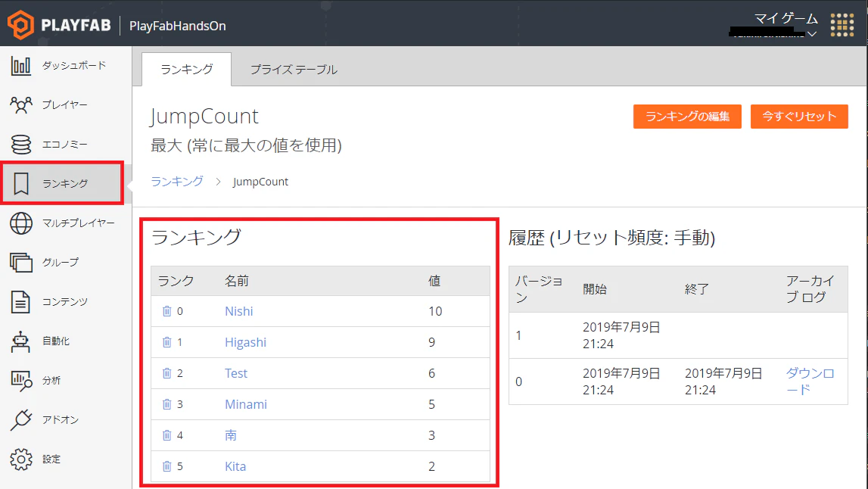Delete the 南 entry via trash icon

point(166,435)
